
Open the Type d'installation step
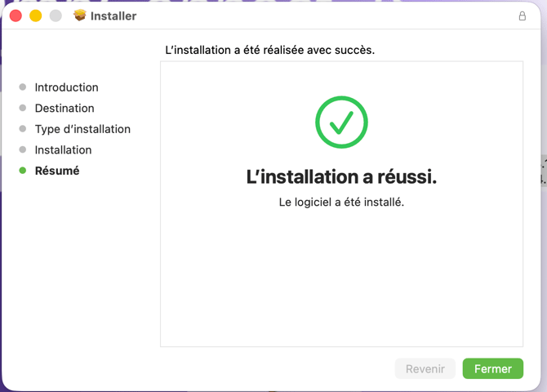[82, 129]
